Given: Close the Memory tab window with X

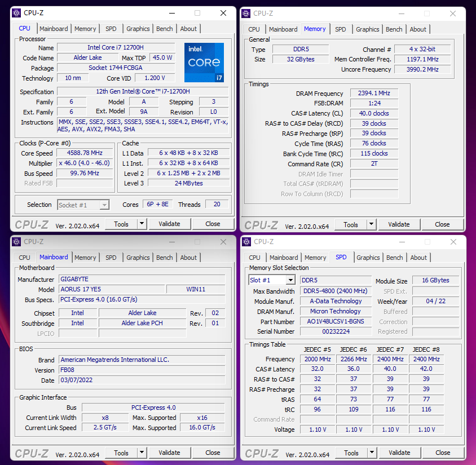Looking at the screenshot, I should [x=453, y=14].
